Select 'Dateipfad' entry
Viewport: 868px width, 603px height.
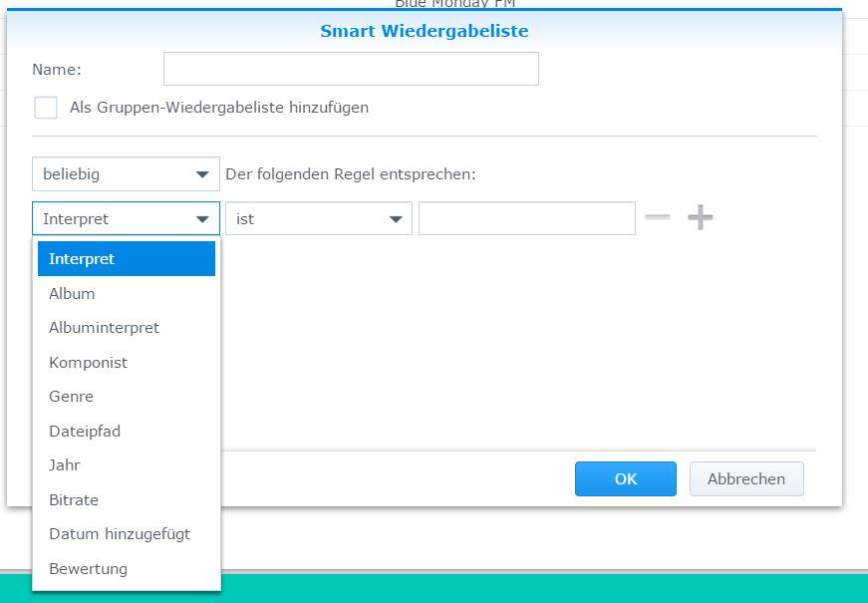(127, 432)
